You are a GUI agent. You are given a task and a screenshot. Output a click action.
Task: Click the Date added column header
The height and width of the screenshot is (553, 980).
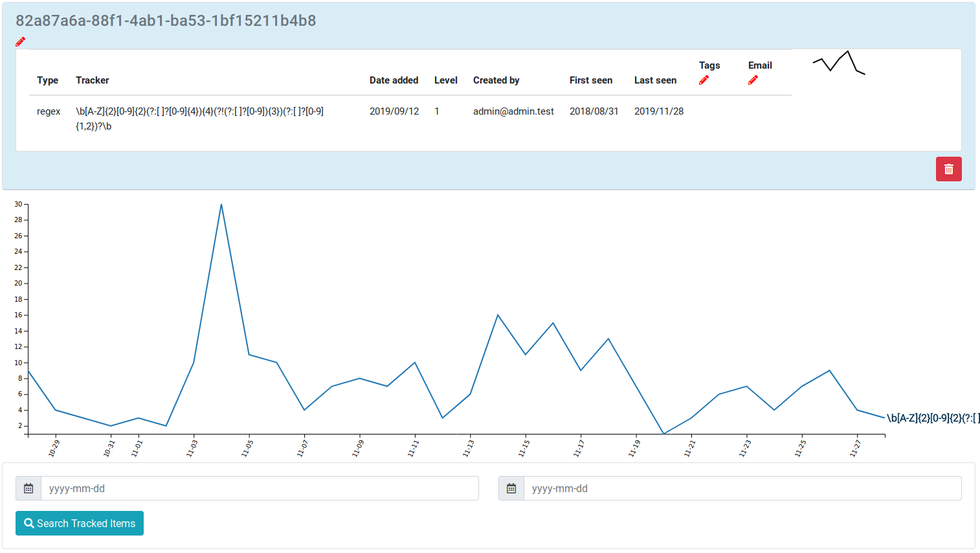[x=394, y=80]
